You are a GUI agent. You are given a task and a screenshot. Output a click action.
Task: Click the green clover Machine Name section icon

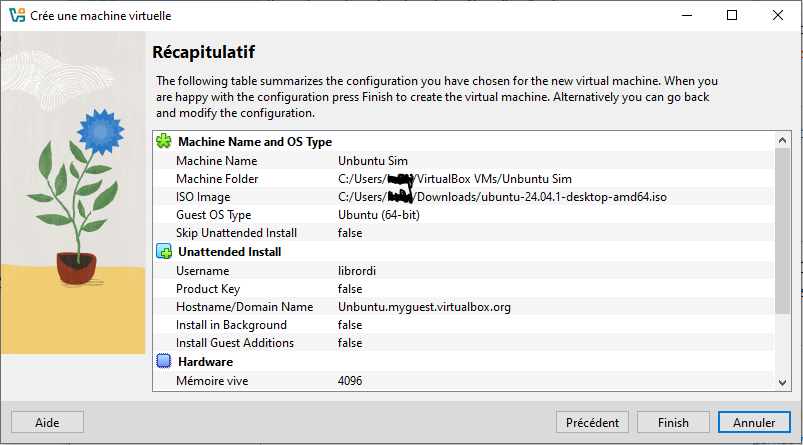[x=164, y=141]
